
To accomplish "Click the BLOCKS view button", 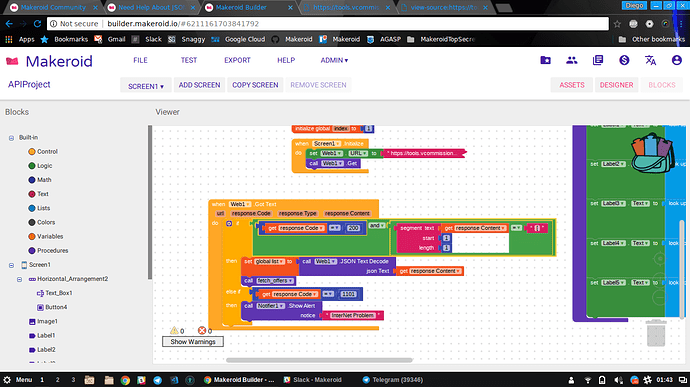I will (x=661, y=85).
